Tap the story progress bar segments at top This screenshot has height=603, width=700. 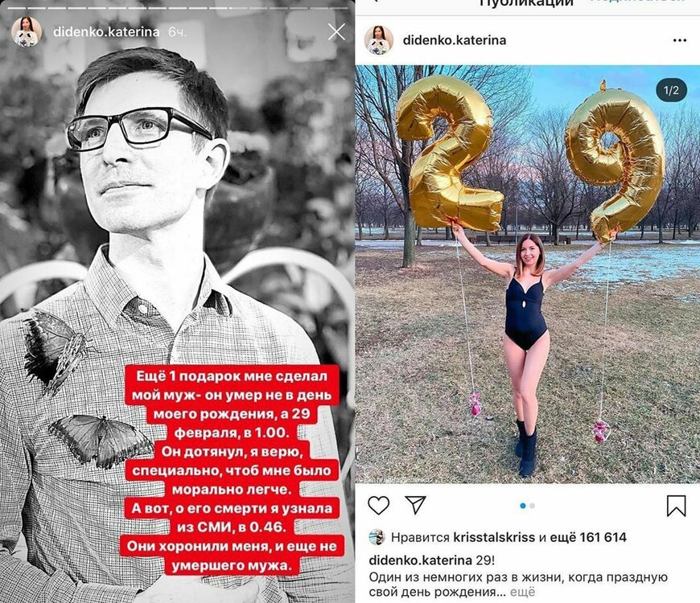click(178, 8)
